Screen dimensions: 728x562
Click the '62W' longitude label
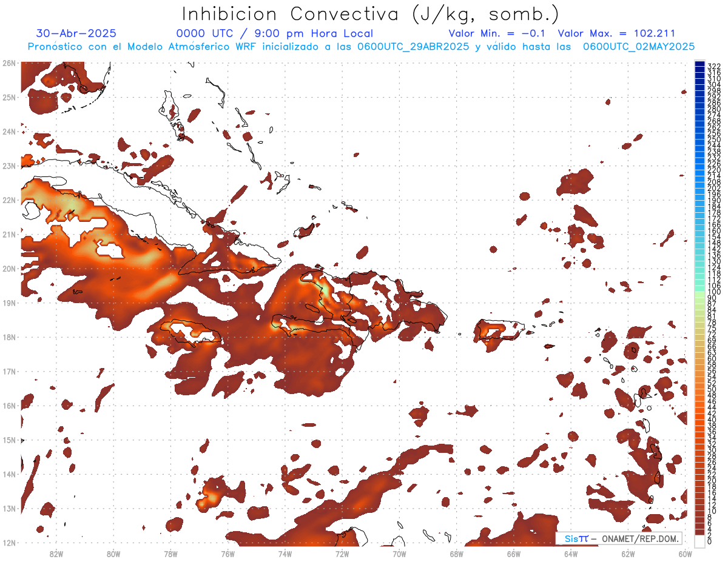coord(628,554)
